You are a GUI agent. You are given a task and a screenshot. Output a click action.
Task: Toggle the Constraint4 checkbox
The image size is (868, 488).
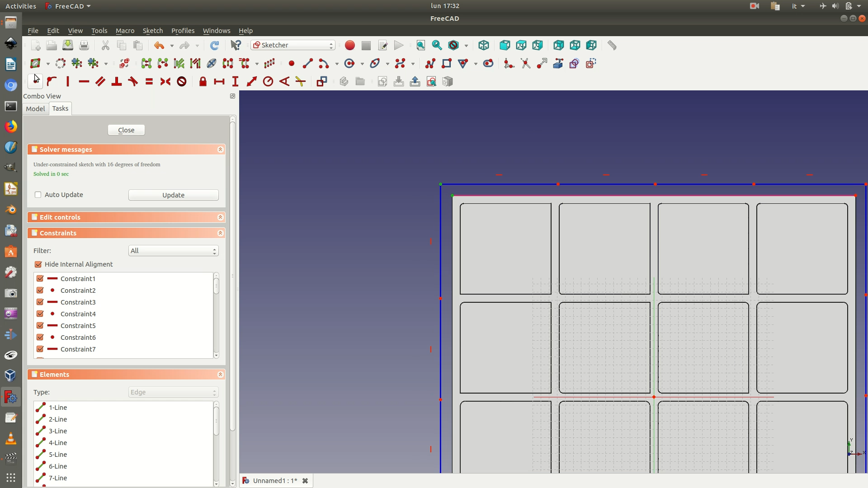pos(40,314)
